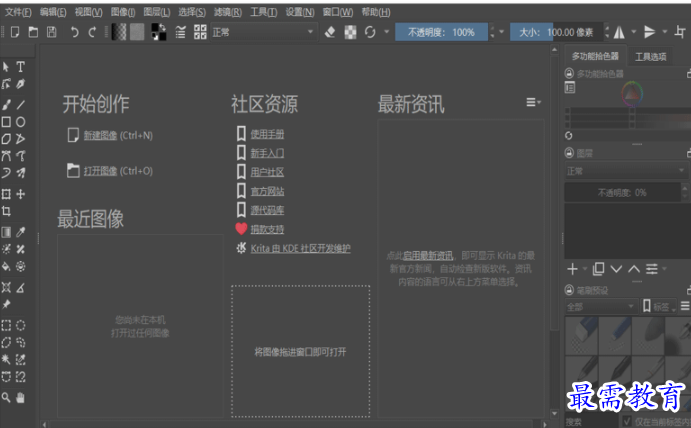The height and width of the screenshot is (428, 691).
Task: Open the 正常 blending mode dropdown in toolbar
Action: (264, 32)
